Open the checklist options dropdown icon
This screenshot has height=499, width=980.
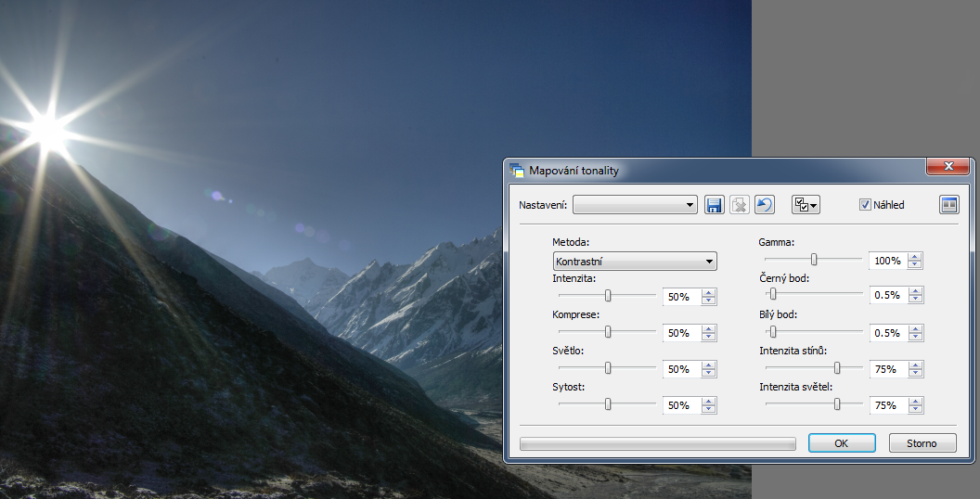[806, 205]
